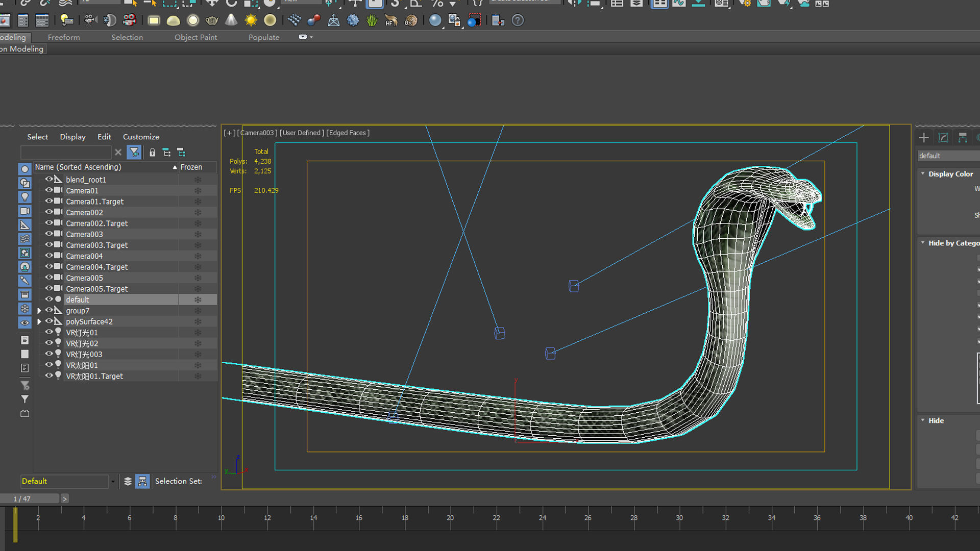This screenshot has width=980, height=551.
Task: Click the highlighted funnel filter button
Action: [134, 152]
